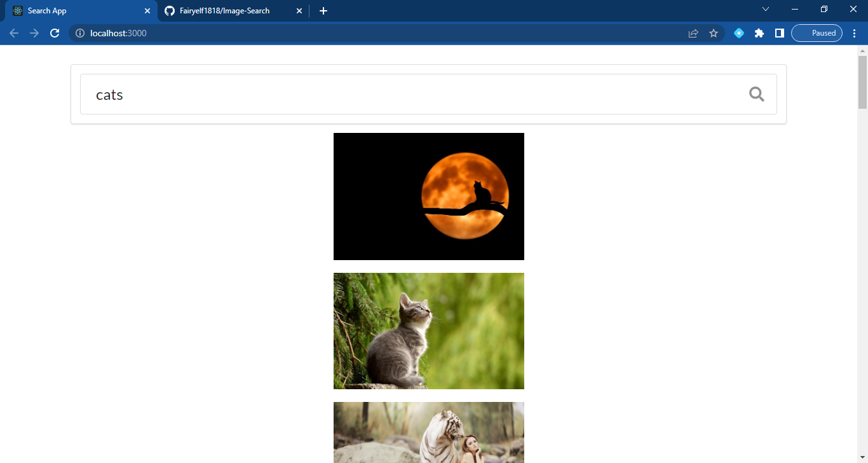
Task: Click the blue extension icon next to puzzle piece
Action: (738, 33)
